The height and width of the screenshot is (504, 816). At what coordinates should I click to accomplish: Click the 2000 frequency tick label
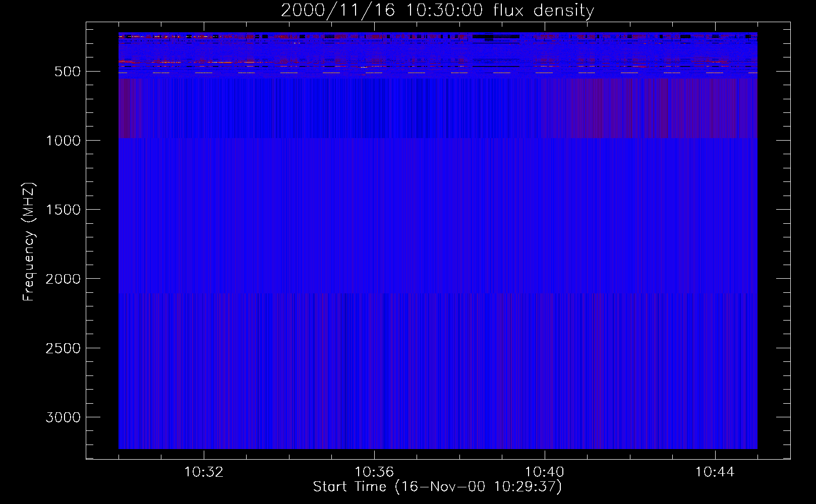pos(63,279)
